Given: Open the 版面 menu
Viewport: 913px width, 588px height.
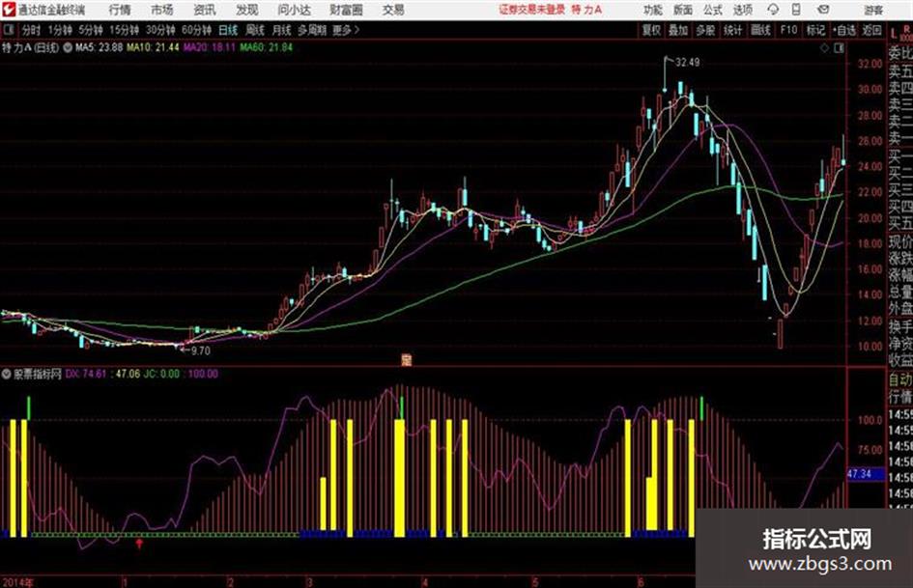Looking at the screenshot, I should 683,10.
